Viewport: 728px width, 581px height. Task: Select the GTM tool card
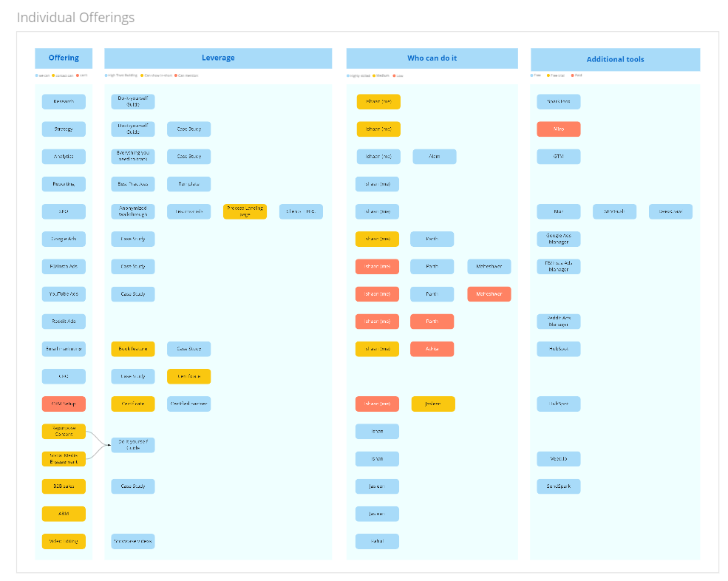click(x=559, y=157)
